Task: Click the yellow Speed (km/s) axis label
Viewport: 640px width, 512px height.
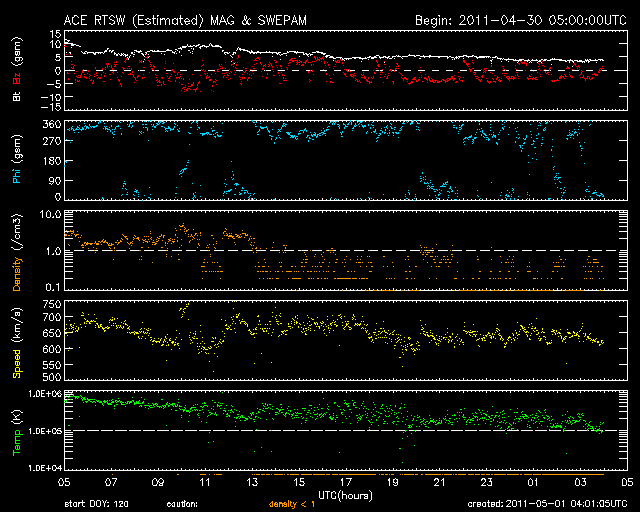Action: pos(16,348)
